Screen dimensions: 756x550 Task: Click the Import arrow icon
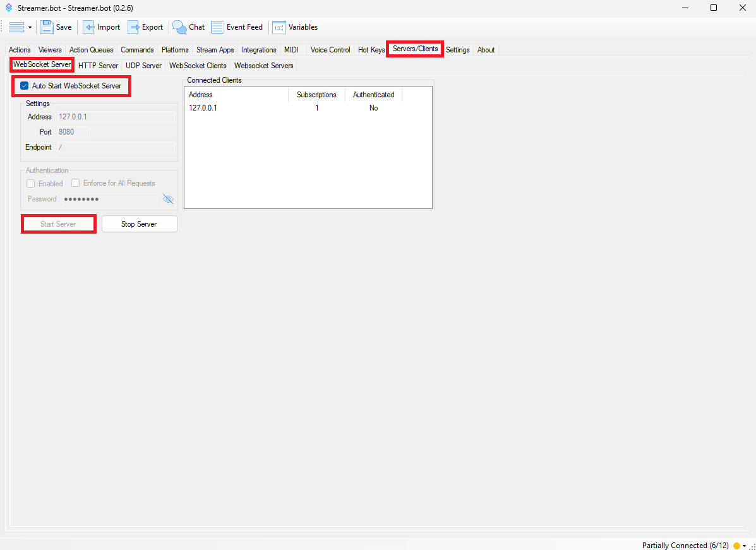pos(89,27)
